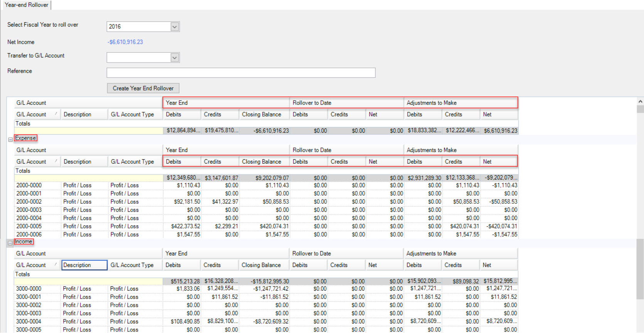The width and height of the screenshot is (644, 333).
Task: Click the Year End band header in top grid
Action: coord(226,103)
